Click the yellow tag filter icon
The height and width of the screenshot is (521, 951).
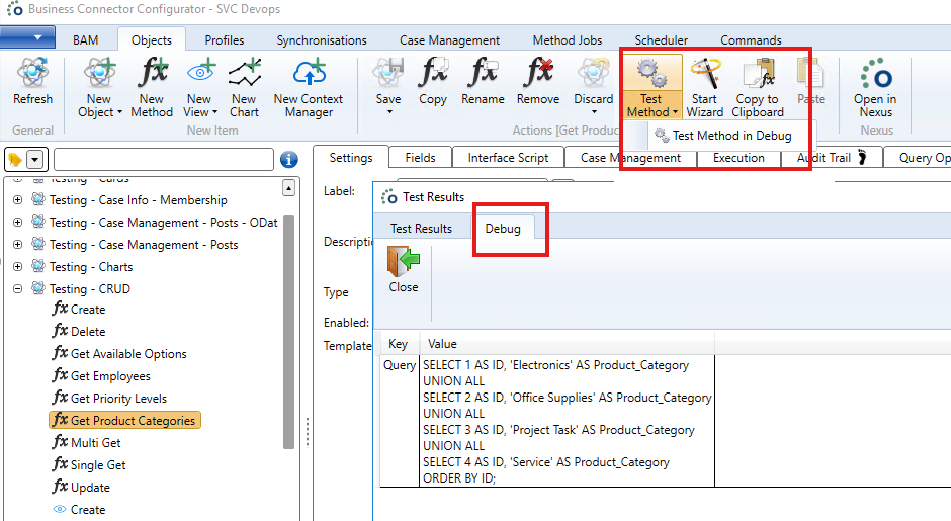(15, 160)
